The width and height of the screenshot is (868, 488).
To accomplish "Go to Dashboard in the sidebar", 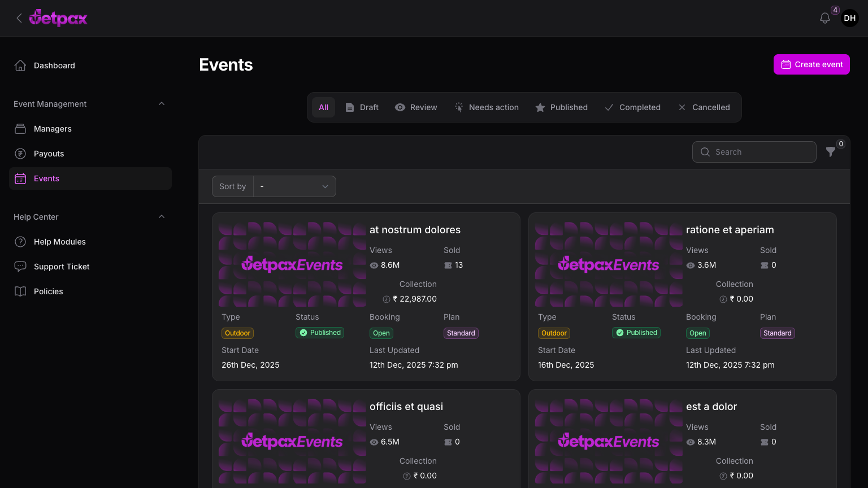I will pos(90,66).
